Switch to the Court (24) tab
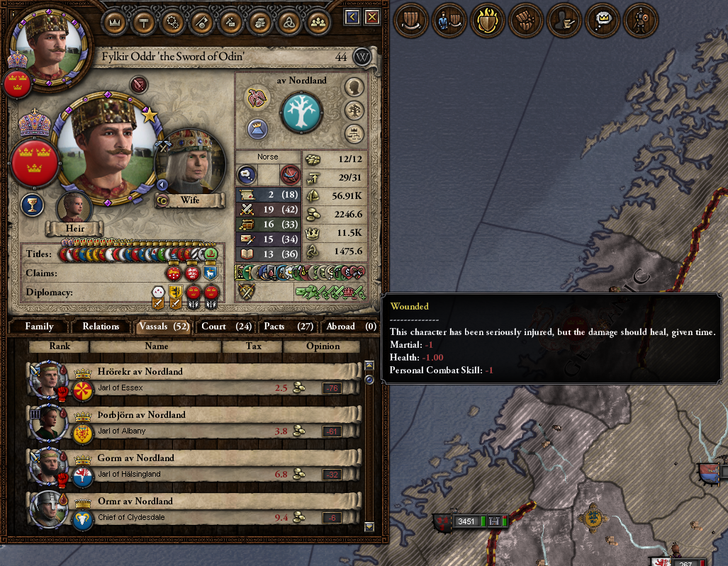The height and width of the screenshot is (566, 728). pos(226,326)
